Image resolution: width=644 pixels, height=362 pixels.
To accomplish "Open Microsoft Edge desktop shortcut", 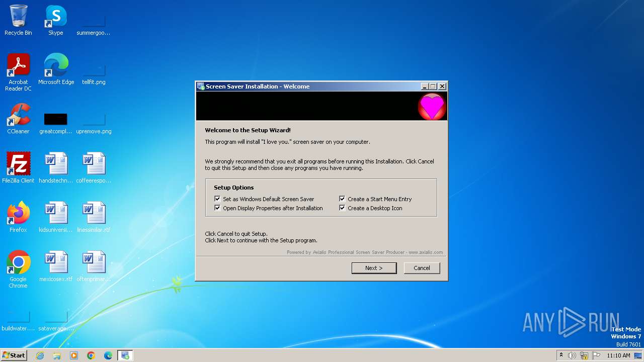I will pos(56,69).
